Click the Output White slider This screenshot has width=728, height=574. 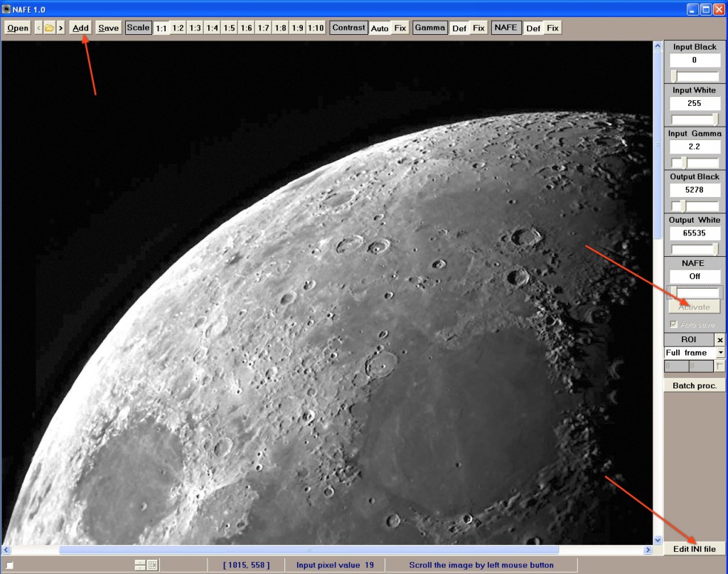click(x=695, y=250)
